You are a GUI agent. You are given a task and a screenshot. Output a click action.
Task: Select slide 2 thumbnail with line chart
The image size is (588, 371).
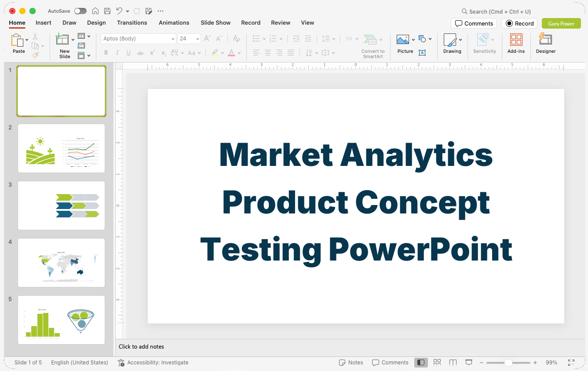point(62,148)
